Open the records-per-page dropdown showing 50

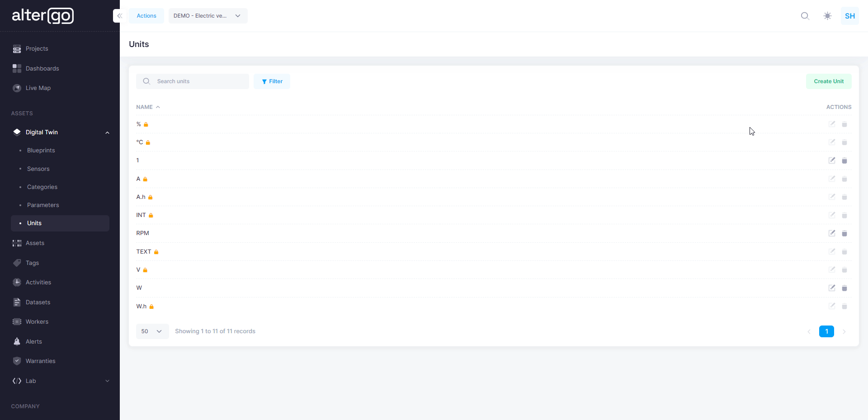pyautogui.click(x=151, y=331)
